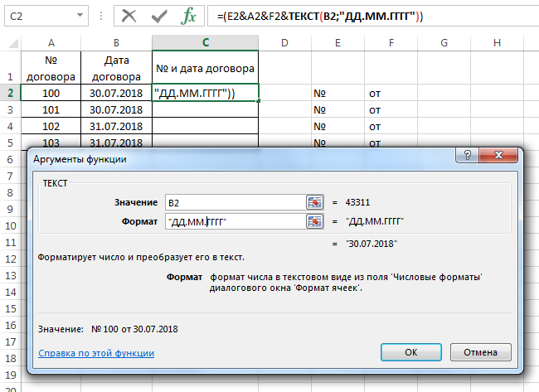Select cell A2 containing 100
The image size is (539, 392).
(51, 93)
